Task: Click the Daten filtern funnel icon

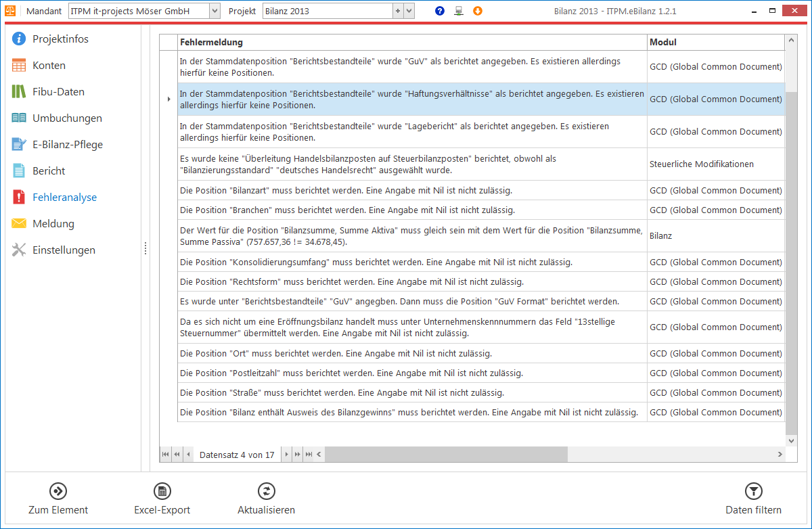Action: (x=753, y=491)
